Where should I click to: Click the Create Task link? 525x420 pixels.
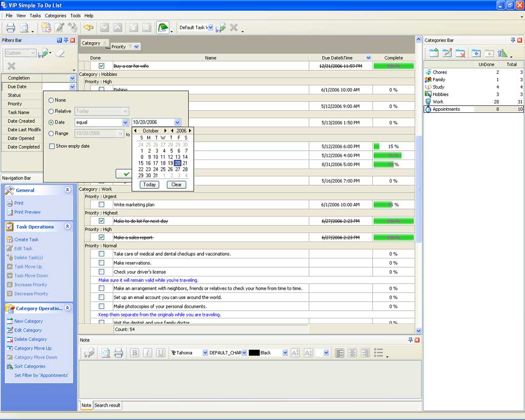click(26, 239)
